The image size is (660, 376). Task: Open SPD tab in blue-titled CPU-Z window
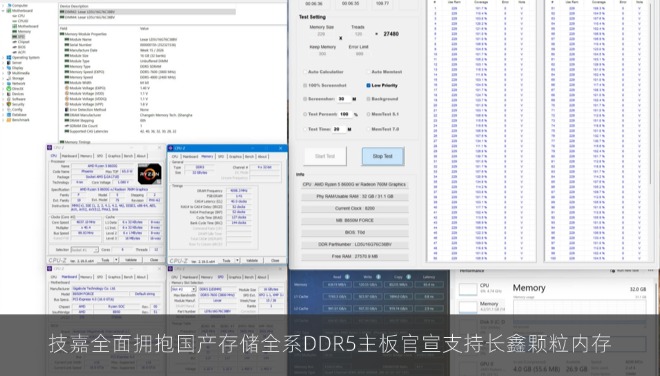pos(221,156)
